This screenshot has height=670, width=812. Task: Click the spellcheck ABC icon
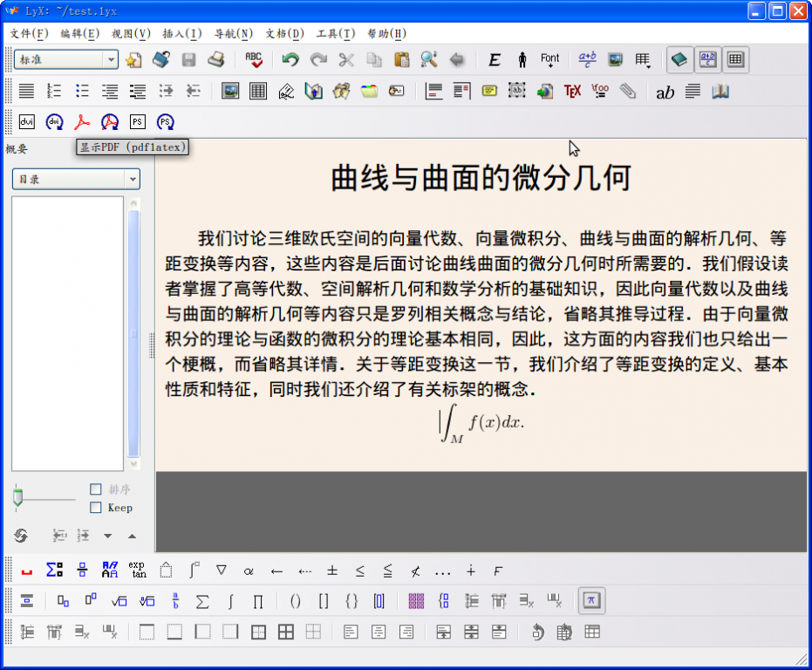click(x=254, y=60)
